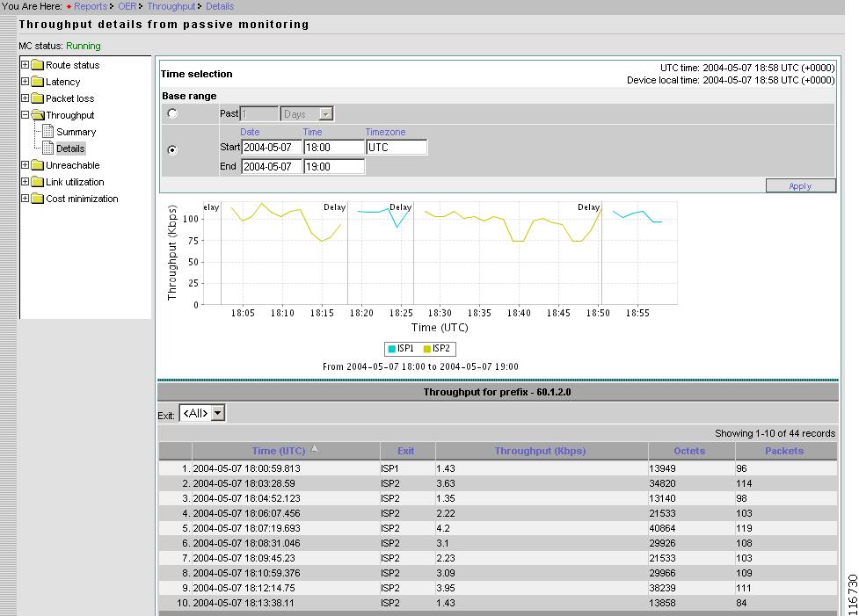
Task: Click the Start time input field
Action: (333, 148)
